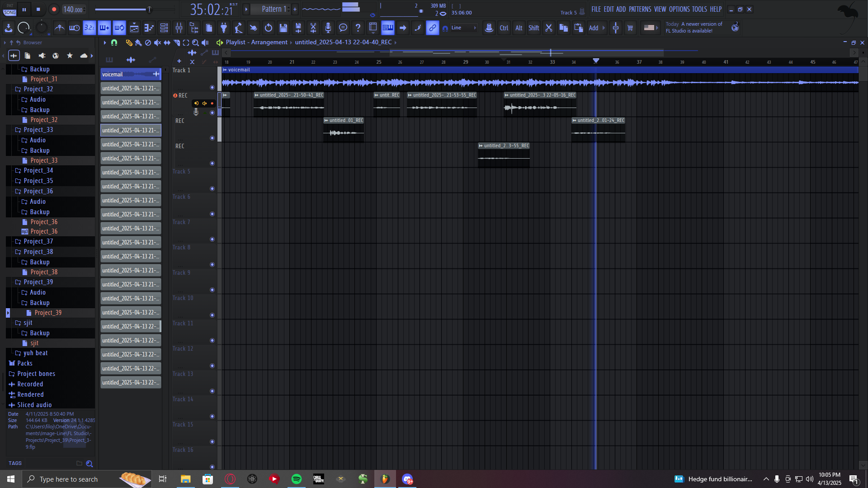This screenshot has width=868, height=488.
Task: Select the Zoom tool in playlist
Action: tap(195, 42)
